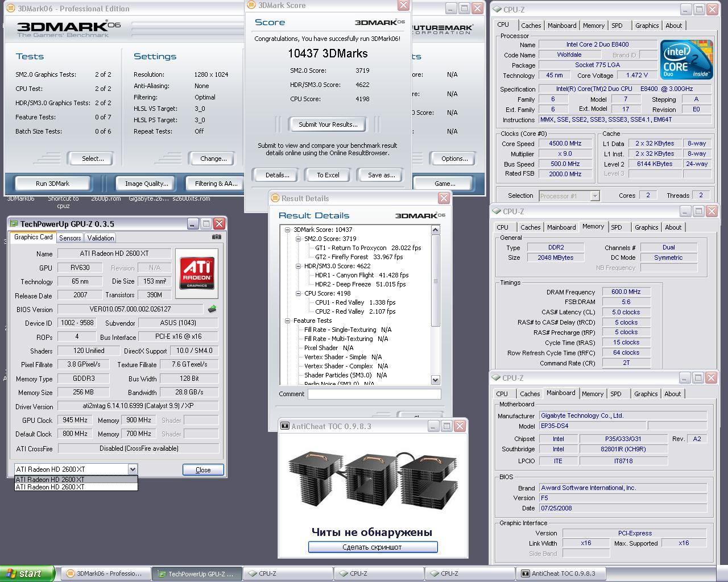
Task: Click the 10437 3DMarks score text
Action: point(328,53)
